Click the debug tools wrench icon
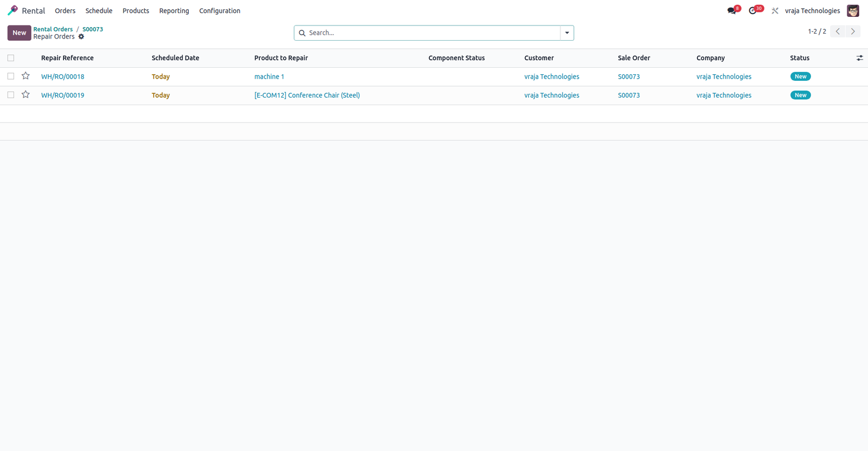 [775, 11]
